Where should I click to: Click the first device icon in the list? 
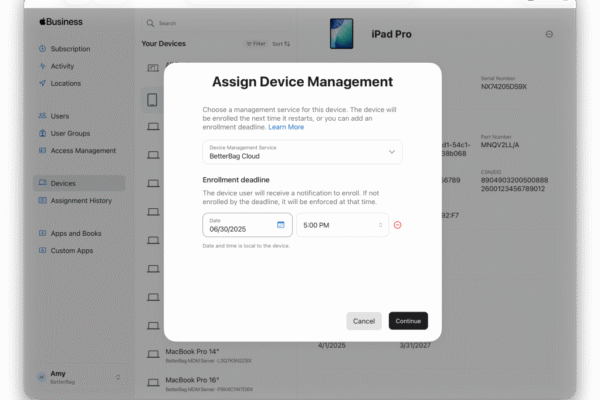pos(153,68)
